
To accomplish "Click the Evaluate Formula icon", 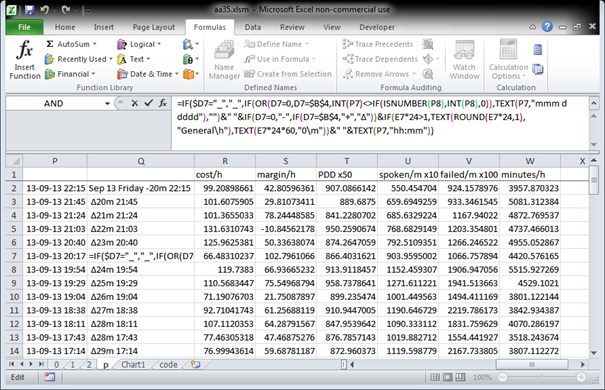I will coord(428,74).
